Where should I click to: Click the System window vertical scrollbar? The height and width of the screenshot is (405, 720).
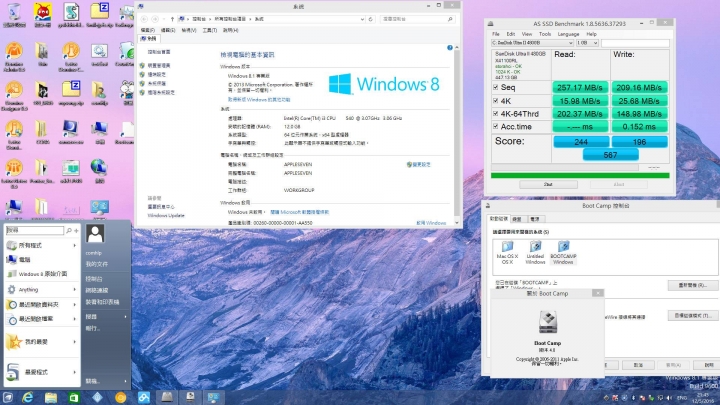click(x=456, y=135)
